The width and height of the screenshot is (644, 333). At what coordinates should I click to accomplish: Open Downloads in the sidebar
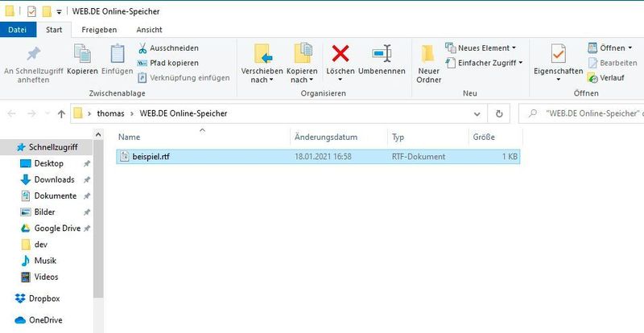(54, 179)
